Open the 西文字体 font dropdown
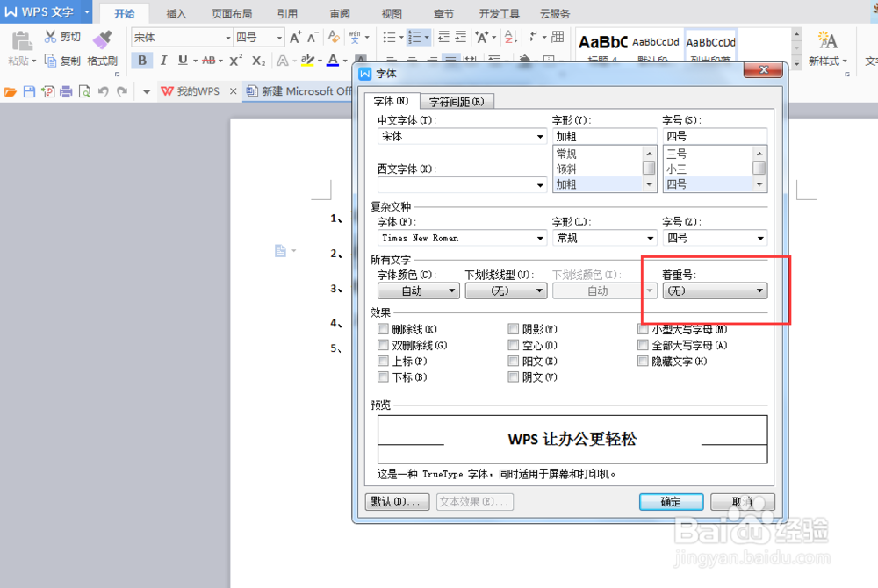 click(x=462, y=184)
